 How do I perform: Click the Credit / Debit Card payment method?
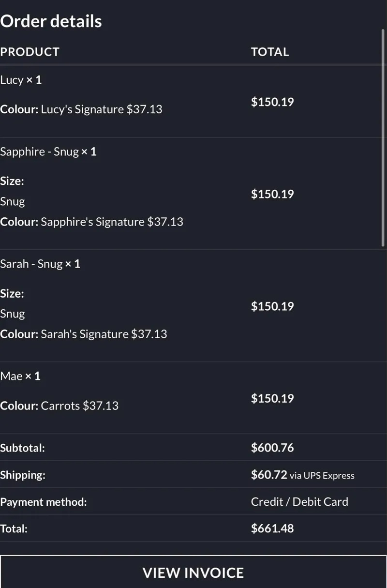(x=299, y=502)
